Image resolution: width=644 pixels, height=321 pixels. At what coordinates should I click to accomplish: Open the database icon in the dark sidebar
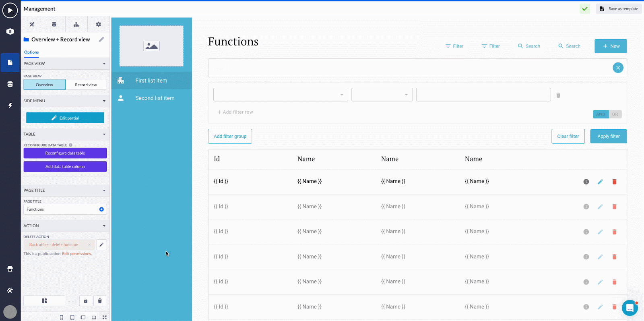coord(10,84)
